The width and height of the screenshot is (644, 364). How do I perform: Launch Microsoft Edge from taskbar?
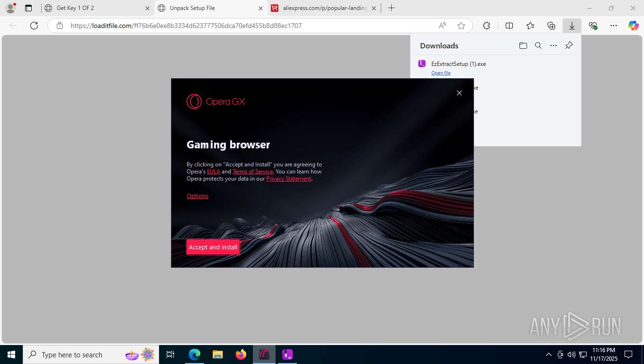coord(194,355)
